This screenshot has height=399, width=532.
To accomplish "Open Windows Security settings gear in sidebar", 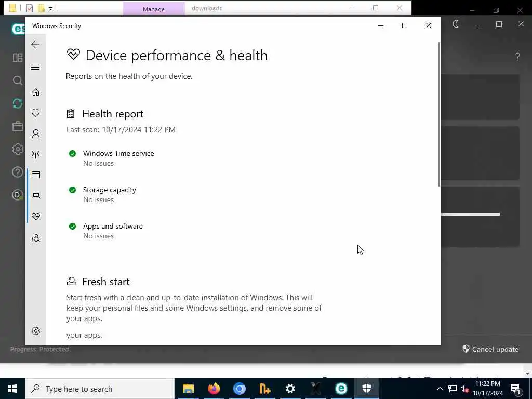I will tap(36, 331).
